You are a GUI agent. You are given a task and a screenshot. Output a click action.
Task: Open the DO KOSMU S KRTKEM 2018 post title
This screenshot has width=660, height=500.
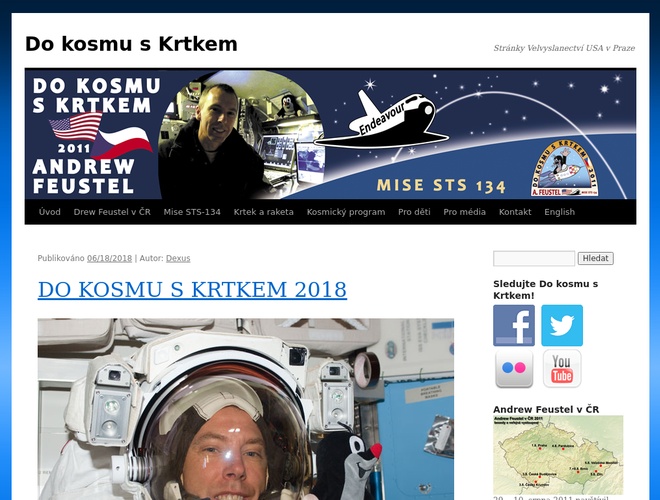(x=192, y=290)
